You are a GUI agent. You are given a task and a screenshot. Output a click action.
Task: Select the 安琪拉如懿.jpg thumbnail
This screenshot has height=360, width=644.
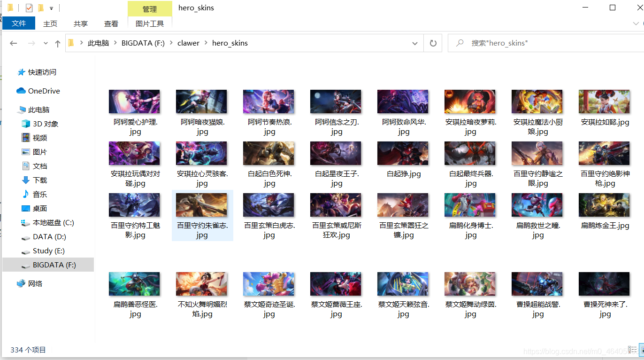coord(604,102)
